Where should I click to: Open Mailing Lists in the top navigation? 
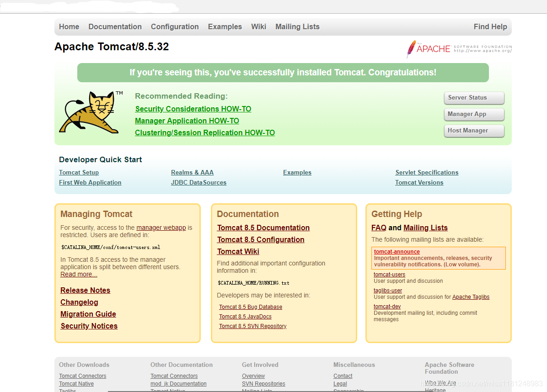pos(298,27)
